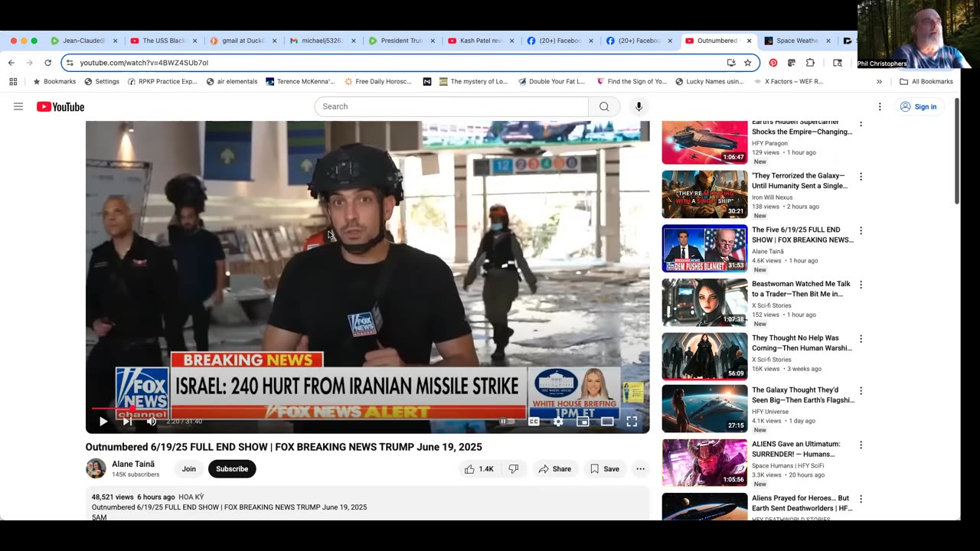Open Chrome apps grid icon
Viewport: 980px width, 551px height.
pyautogui.click(x=13, y=81)
